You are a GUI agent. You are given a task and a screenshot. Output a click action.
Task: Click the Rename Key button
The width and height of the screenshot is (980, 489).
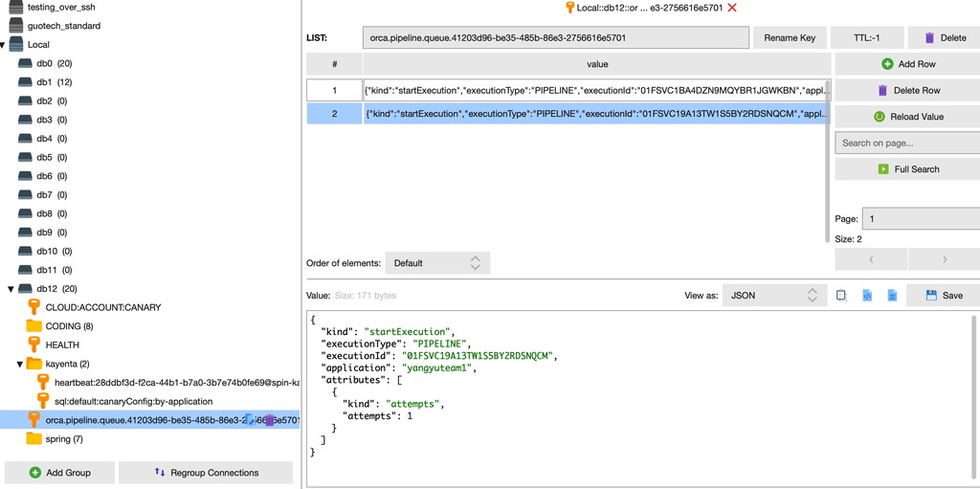click(790, 38)
